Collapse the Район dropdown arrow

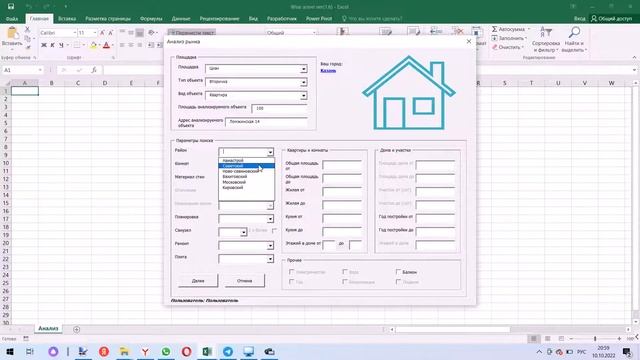270,152
